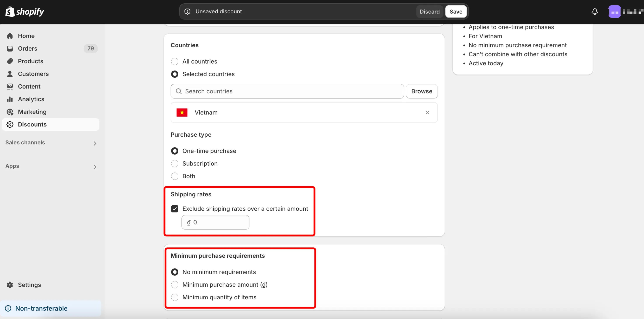This screenshot has width=644, height=319.
Task: Click the Unsaved discount alert icon
Action: coord(187,12)
